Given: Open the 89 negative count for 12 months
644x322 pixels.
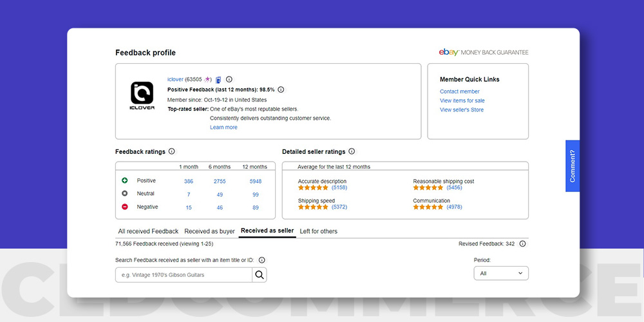Looking at the screenshot, I should click(256, 207).
